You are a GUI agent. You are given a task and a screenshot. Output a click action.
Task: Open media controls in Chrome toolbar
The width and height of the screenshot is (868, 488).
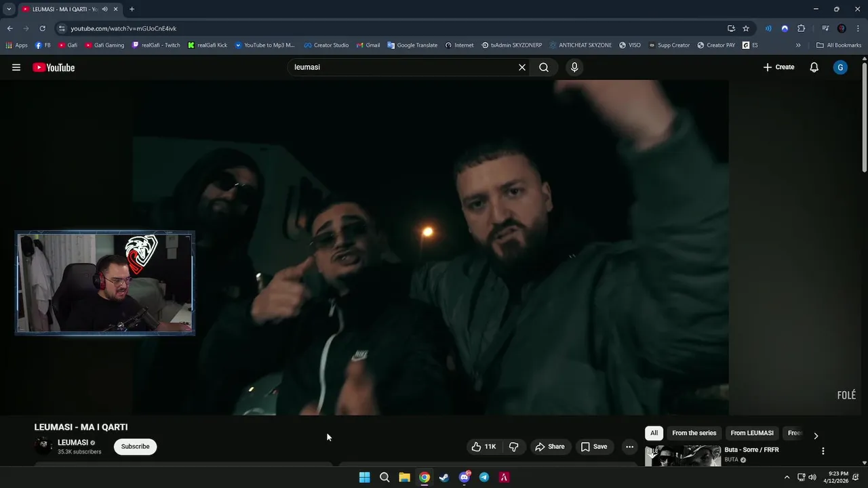[x=825, y=28]
